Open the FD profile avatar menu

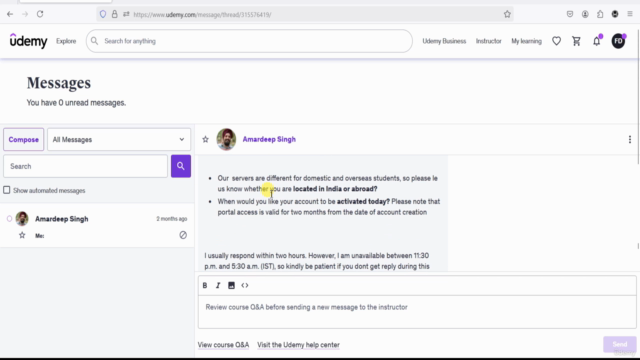click(x=618, y=41)
